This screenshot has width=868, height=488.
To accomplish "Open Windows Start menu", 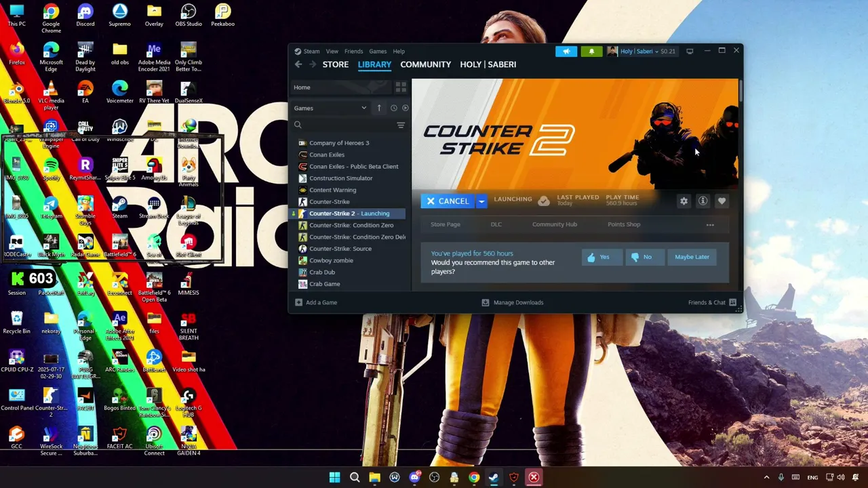I will [334, 477].
